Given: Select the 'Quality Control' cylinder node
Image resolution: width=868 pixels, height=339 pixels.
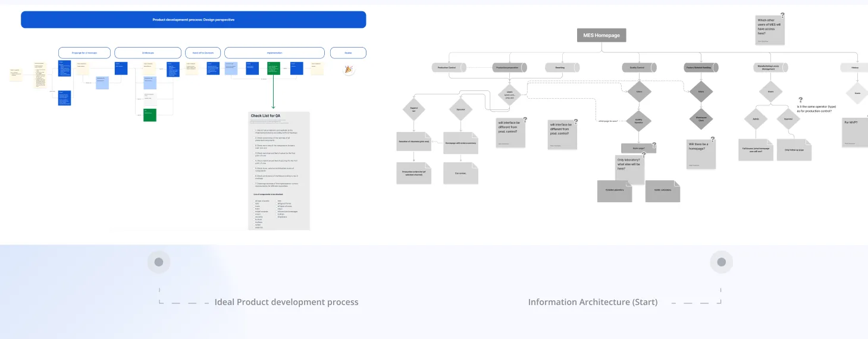Looking at the screenshot, I should [638, 68].
